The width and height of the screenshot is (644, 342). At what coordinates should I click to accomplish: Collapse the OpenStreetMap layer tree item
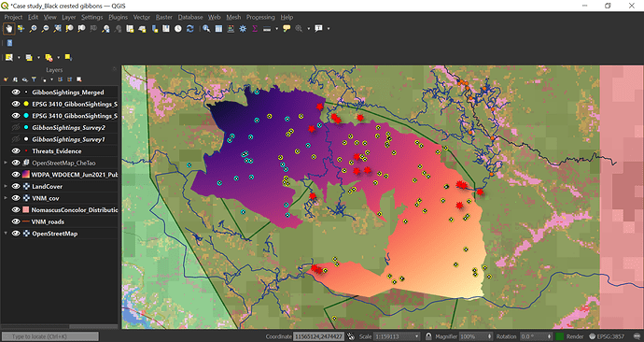pos(6,233)
